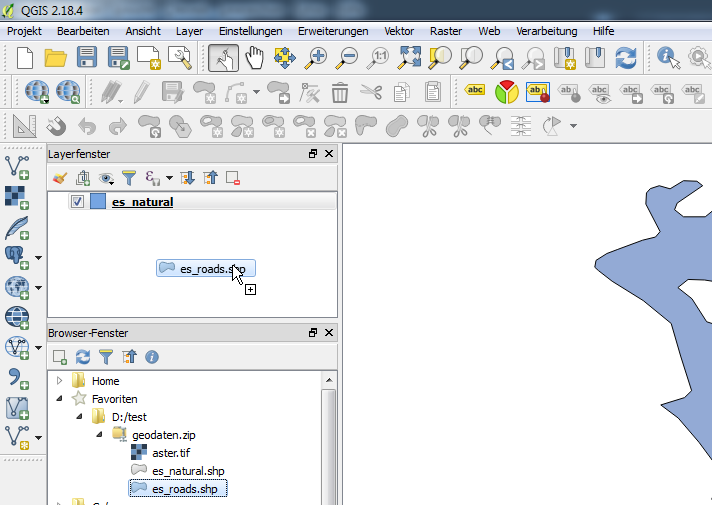The height and width of the screenshot is (505, 712).
Task: Click the Refresh map icon
Action: pos(626,58)
